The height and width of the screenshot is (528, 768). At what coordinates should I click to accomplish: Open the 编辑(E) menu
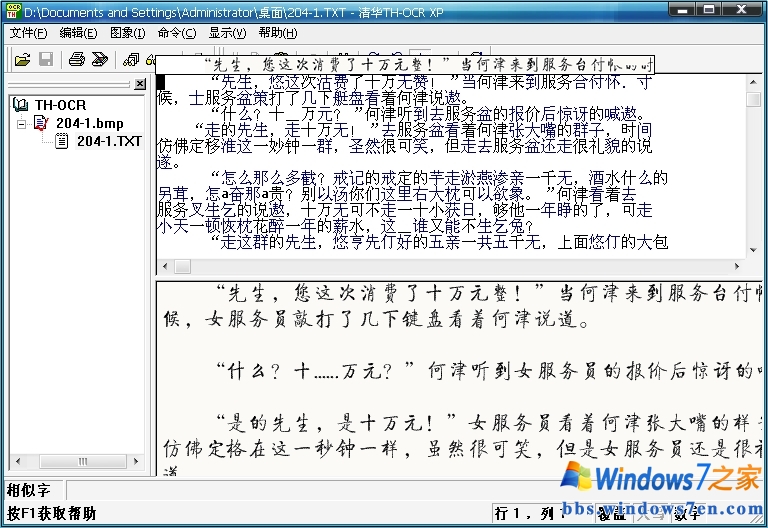(78, 33)
